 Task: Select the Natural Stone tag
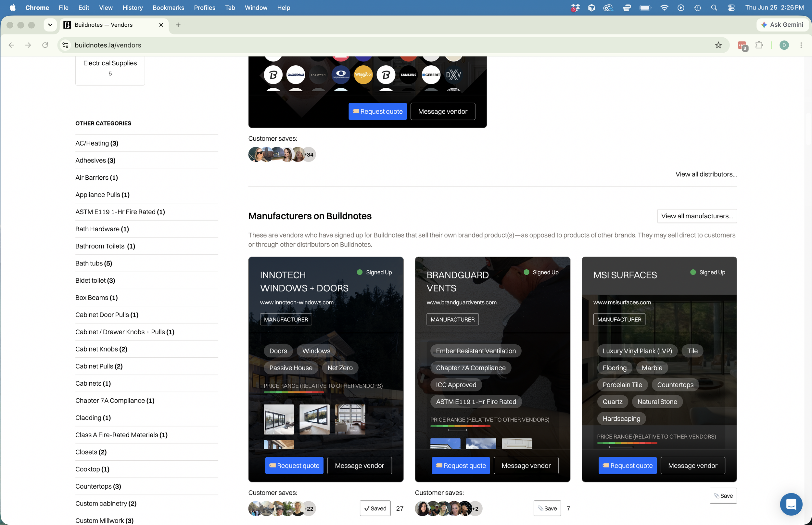click(657, 402)
